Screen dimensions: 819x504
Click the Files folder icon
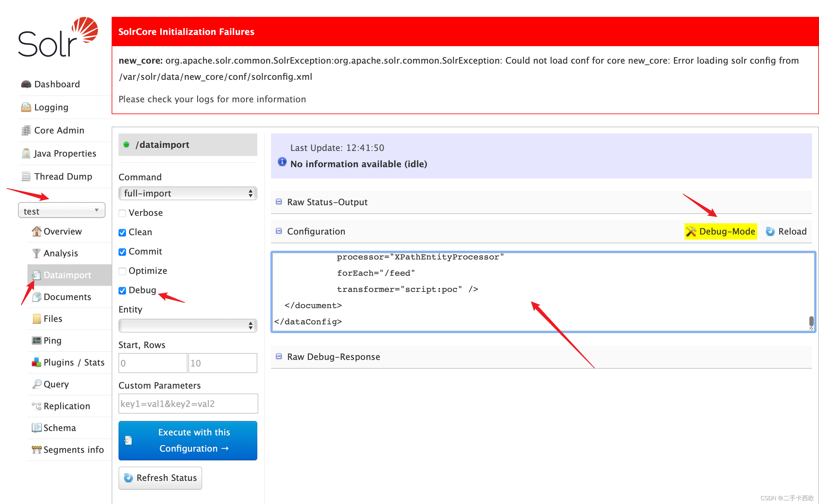point(37,319)
